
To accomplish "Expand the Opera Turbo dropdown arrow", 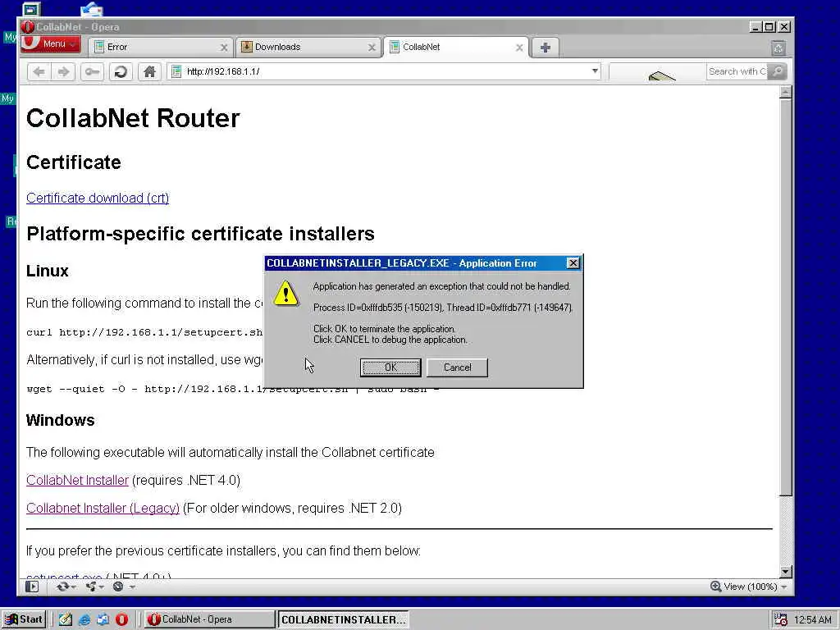I will click(x=132, y=587).
